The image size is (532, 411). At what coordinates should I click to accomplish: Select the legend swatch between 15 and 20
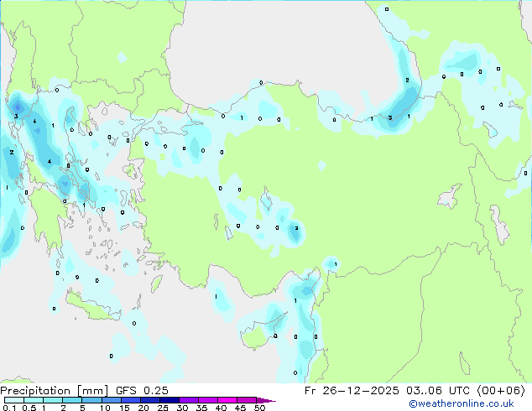click(x=131, y=400)
